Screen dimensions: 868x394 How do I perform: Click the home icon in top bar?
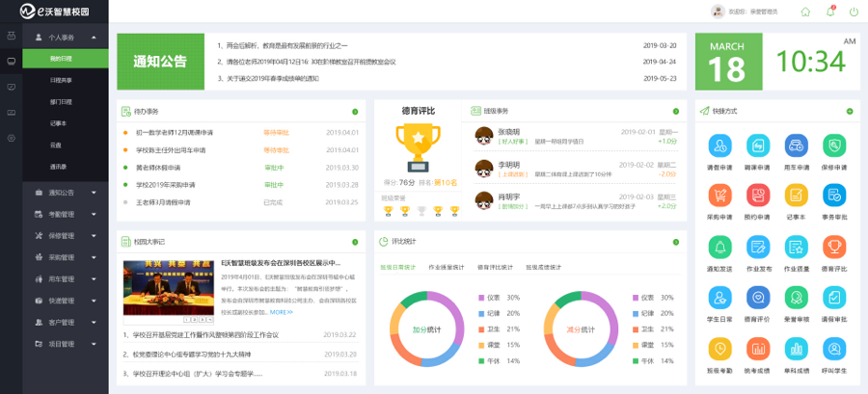(x=805, y=12)
